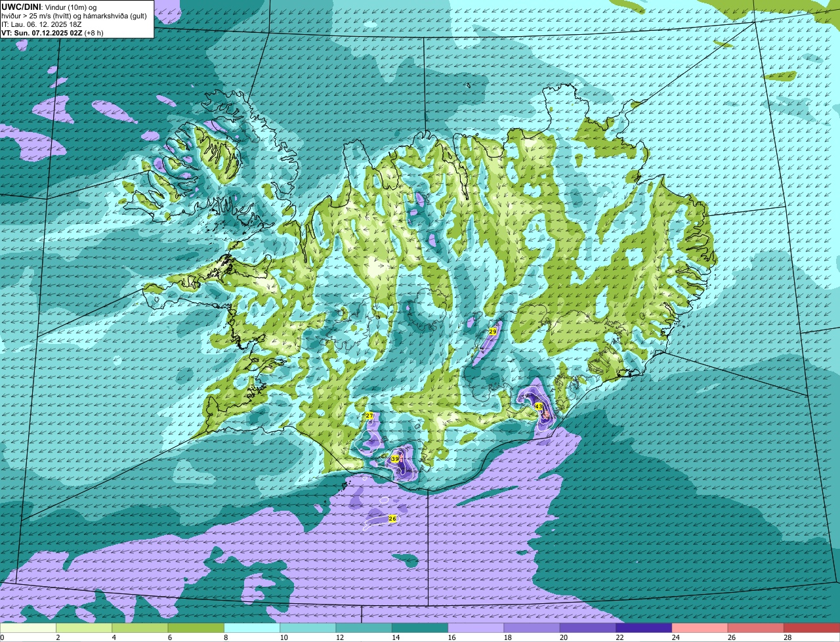
Task: Click the legend scale number 12
Action: [339, 637]
